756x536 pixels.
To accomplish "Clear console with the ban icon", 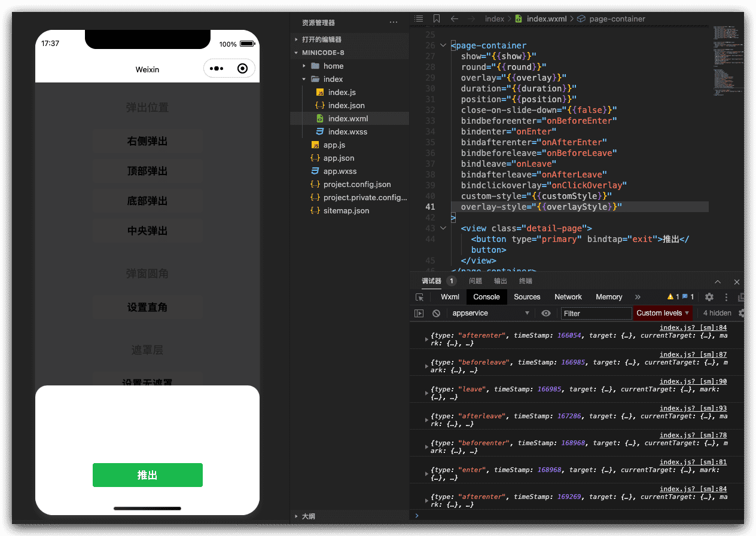I will tap(437, 313).
